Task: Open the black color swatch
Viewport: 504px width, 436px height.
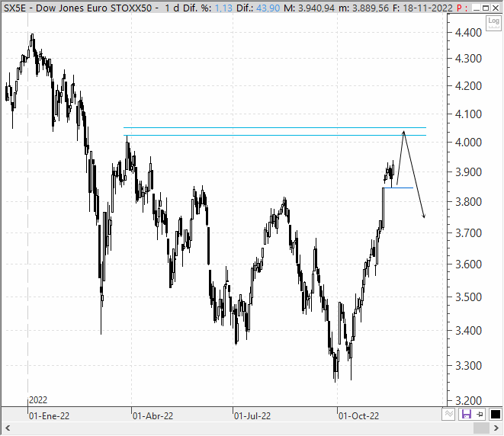Action: click(495, 414)
